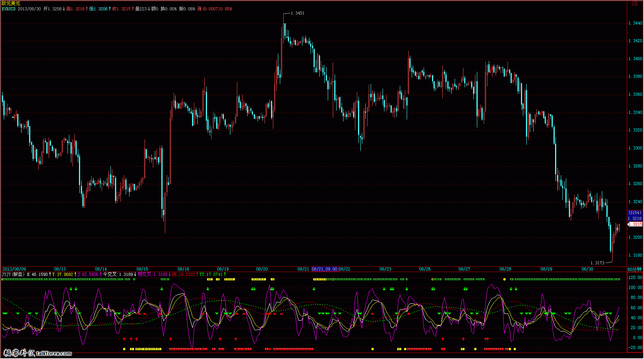Click the 1.3360 level on the price axis

(635, 94)
